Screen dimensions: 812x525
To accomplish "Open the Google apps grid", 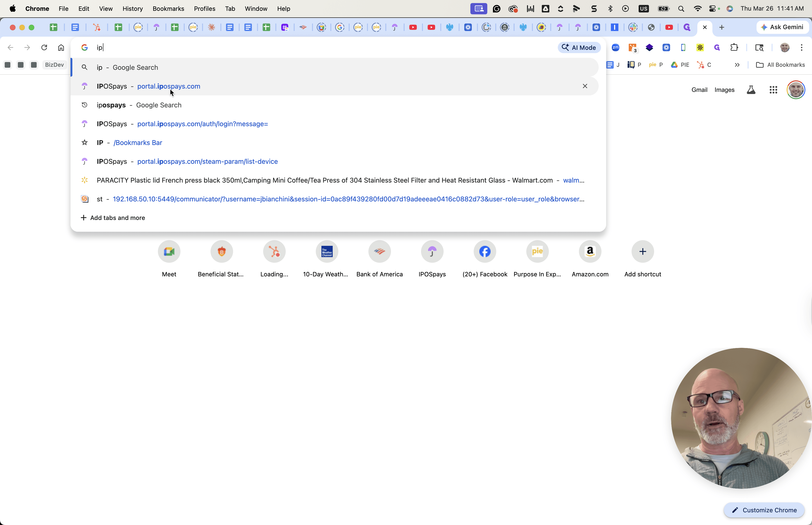I will tap(773, 90).
